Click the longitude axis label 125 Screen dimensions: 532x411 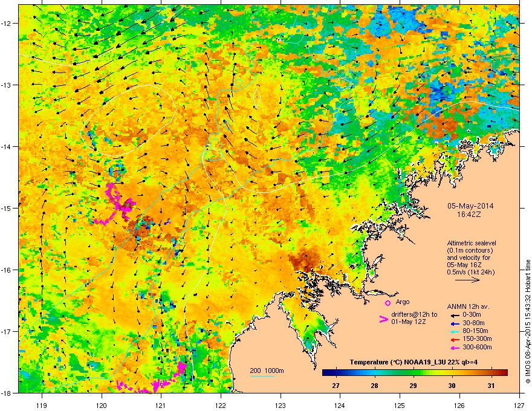(x=400, y=405)
